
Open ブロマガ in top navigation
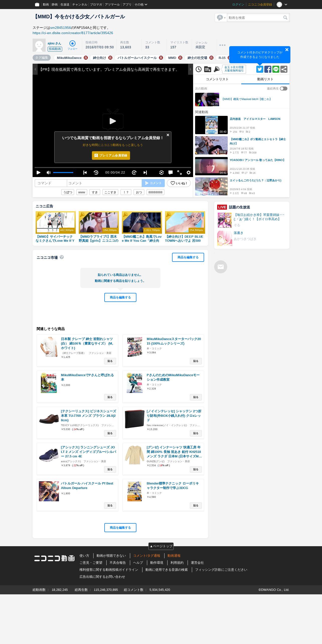[x=96, y=5]
